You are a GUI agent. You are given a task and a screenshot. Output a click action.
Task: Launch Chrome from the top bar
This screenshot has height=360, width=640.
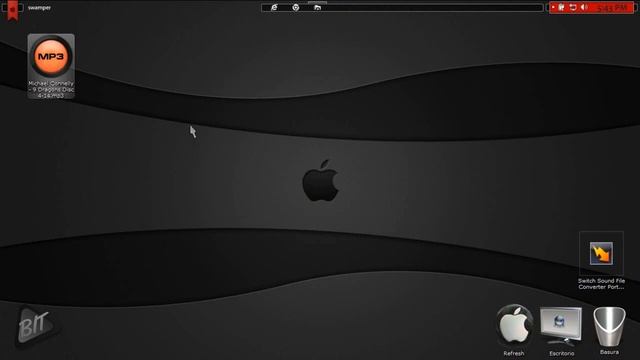pyautogui.click(x=296, y=8)
